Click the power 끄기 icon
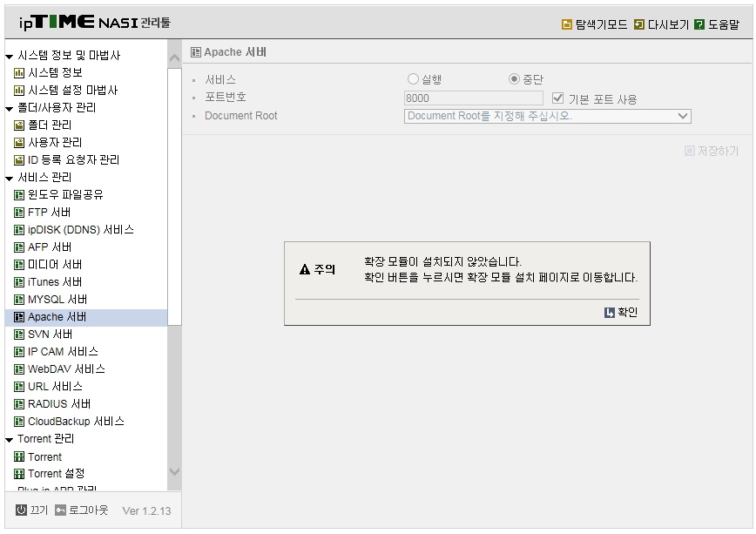756x534 pixels. pos(21,510)
